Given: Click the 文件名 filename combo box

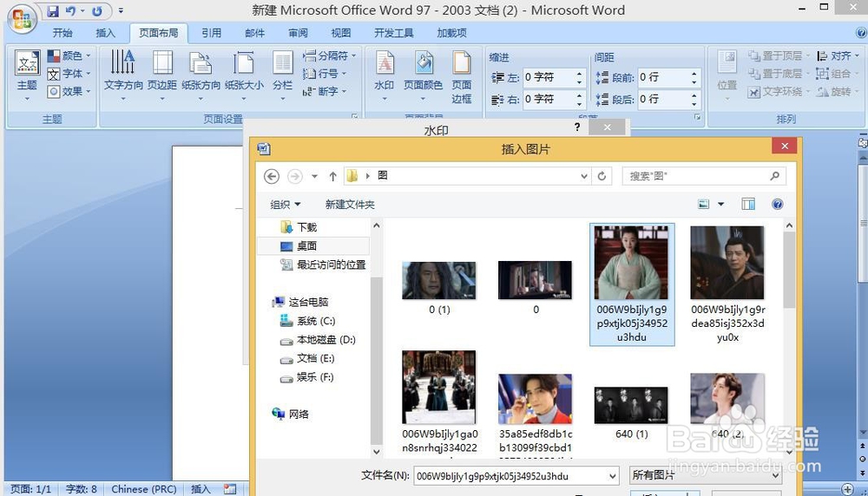Looking at the screenshot, I should (x=516, y=476).
